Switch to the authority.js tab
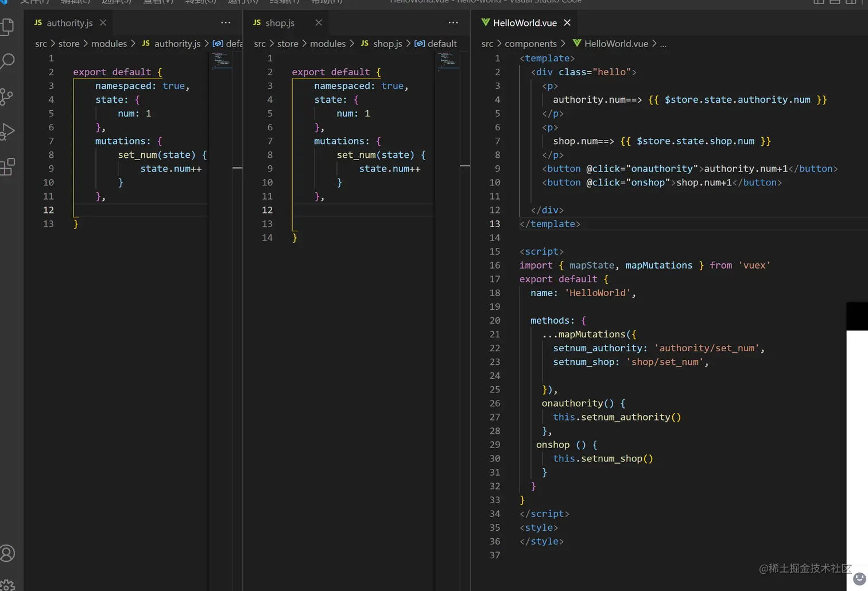The height and width of the screenshot is (591, 868). (x=69, y=23)
